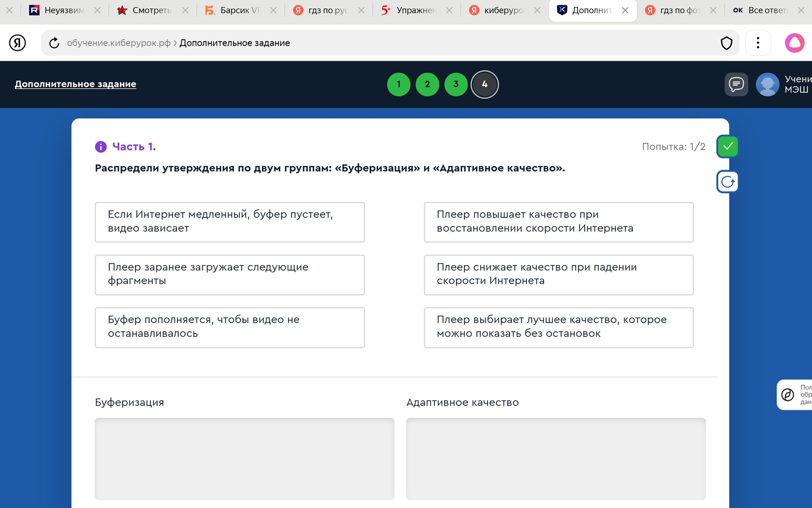Open the data processing popup icon on the right
Screen dimensions: 812x508
(787, 395)
